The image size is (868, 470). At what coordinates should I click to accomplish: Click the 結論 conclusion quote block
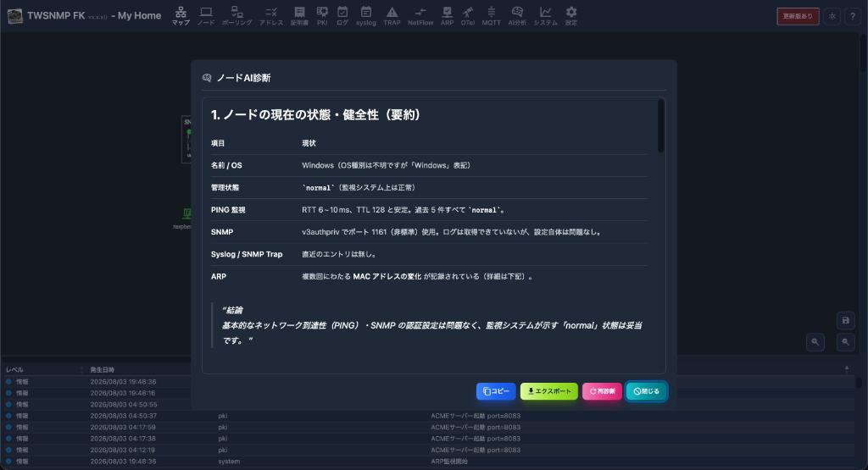pos(429,325)
